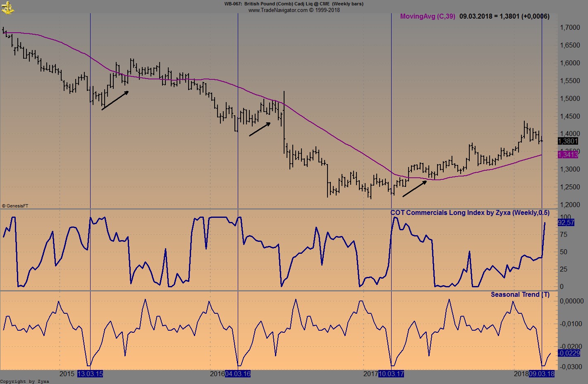The height and width of the screenshot is (384, 588).
Task: Click the MovingAvg (C,39) indicator label
Action: [428, 17]
